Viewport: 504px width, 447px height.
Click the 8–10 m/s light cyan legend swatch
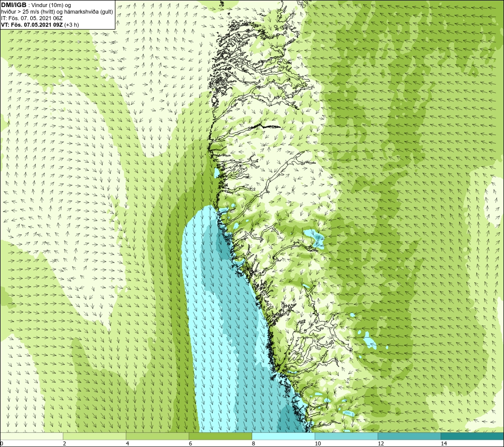pyautogui.click(x=283, y=436)
